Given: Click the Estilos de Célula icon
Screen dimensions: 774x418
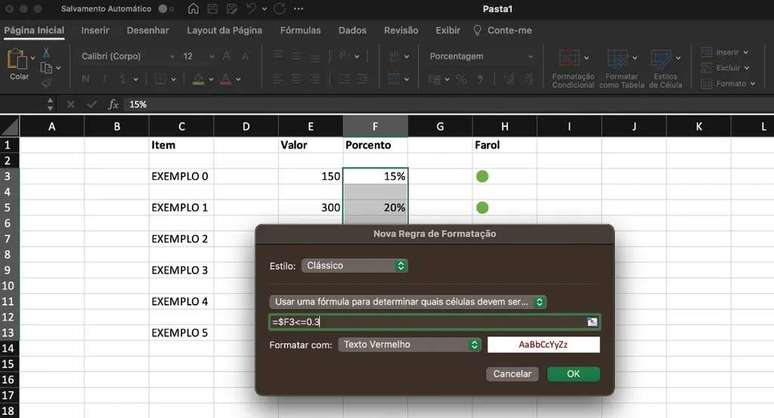Looking at the screenshot, I should (661, 58).
